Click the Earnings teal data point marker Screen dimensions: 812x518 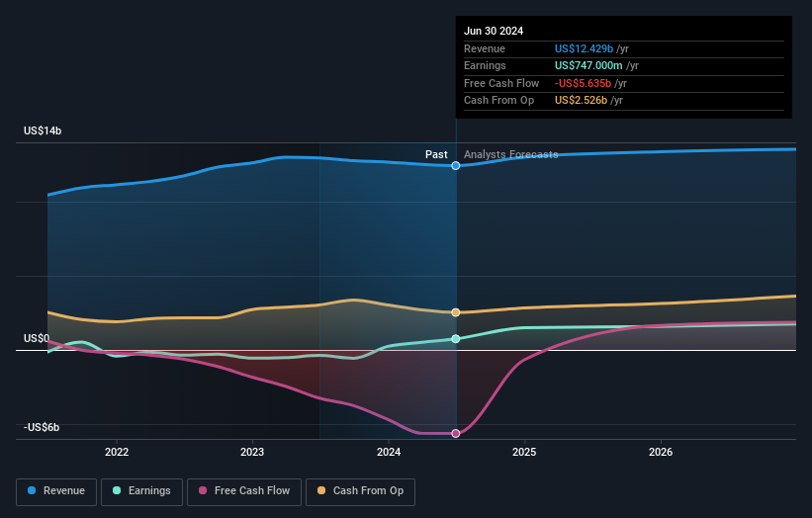pyautogui.click(x=456, y=339)
